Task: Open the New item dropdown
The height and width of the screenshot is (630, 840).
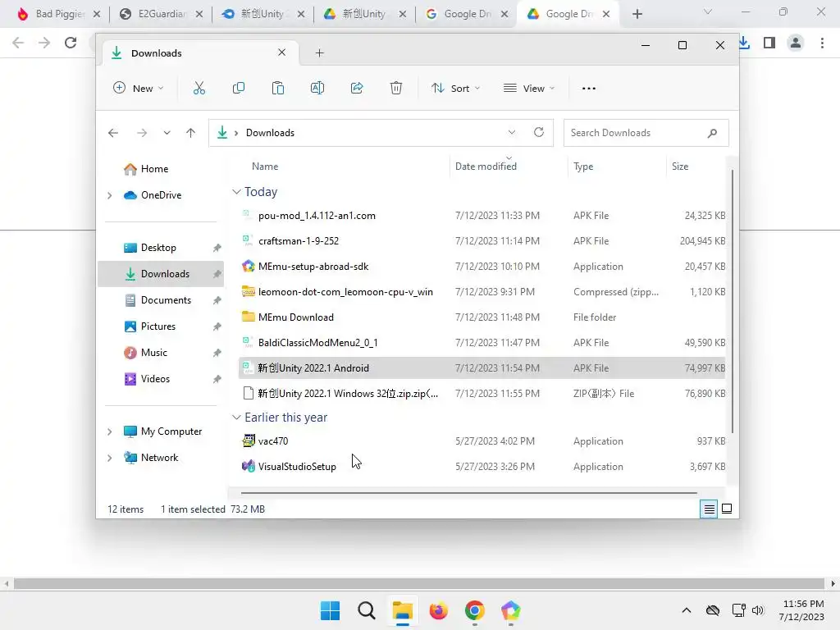Action: [x=138, y=89]
